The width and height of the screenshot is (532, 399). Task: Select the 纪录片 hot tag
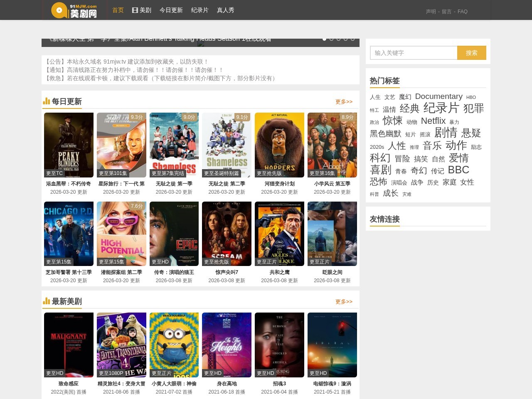point(441,108)
